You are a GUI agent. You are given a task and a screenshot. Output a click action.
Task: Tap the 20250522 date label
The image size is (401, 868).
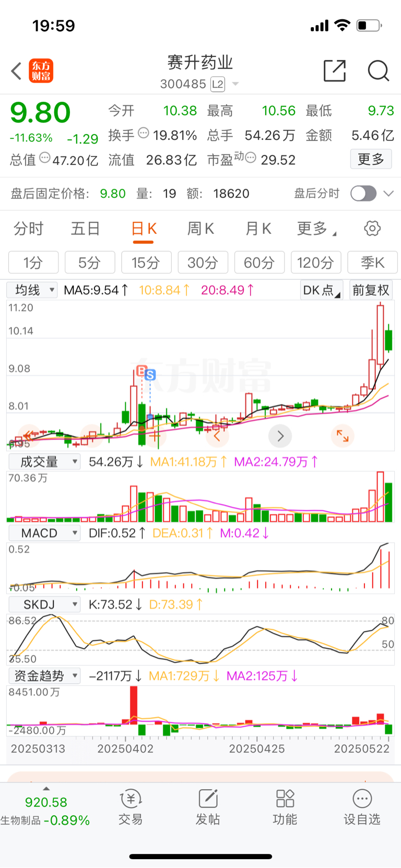pos(362,748)
